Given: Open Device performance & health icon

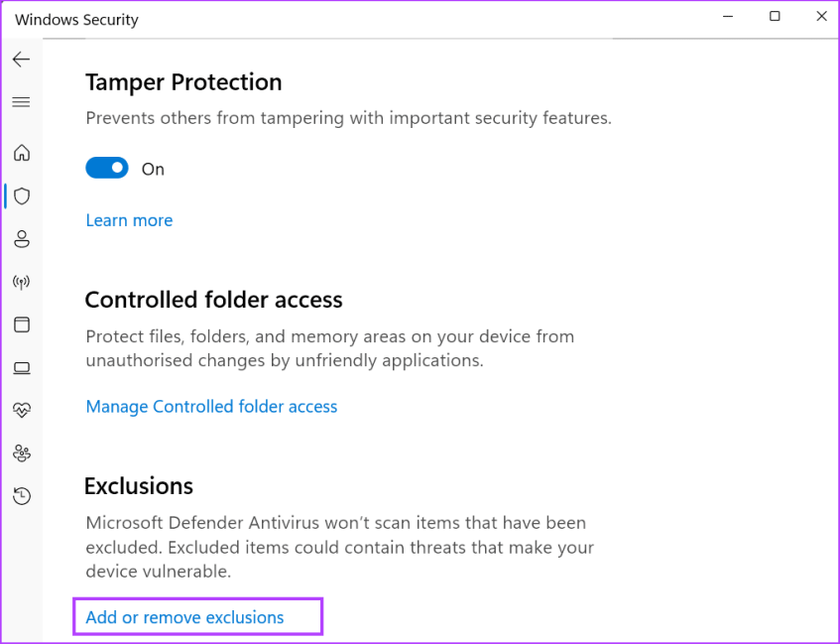Looking at the screenshot, I should click(x=22, y=409).
